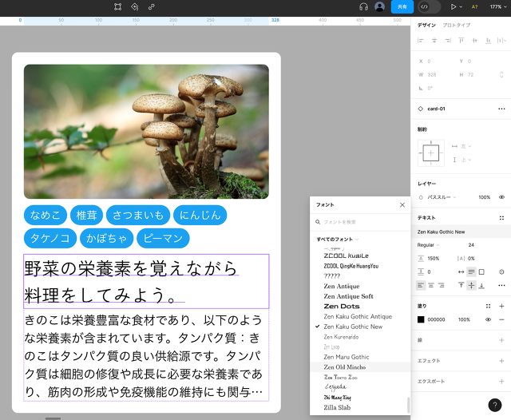Click the black 000000 fill color swatch
The width and height of the screenshot is (511, 420).
[x=422, y=319]
